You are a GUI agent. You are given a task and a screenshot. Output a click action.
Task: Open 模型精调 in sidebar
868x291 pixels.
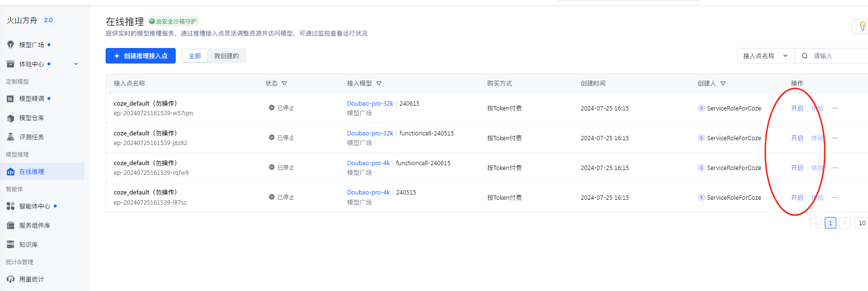[32, 98]
